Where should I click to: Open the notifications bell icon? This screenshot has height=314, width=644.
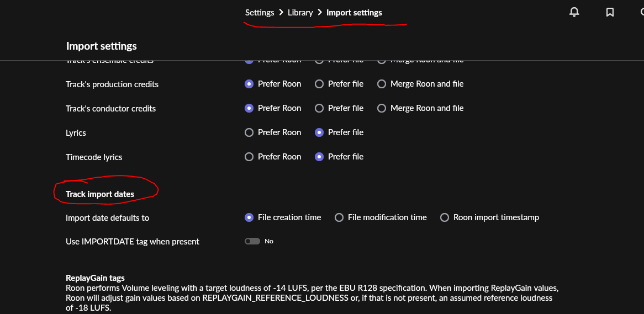point(574,12)
